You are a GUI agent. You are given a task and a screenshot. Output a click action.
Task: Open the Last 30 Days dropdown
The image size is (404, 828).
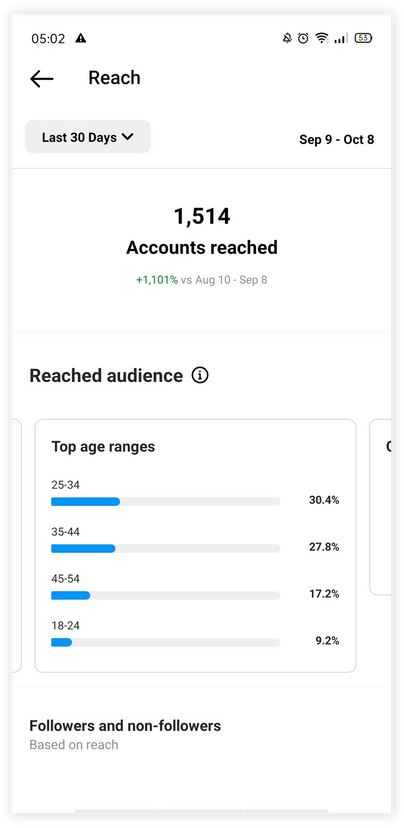[88, 137]
